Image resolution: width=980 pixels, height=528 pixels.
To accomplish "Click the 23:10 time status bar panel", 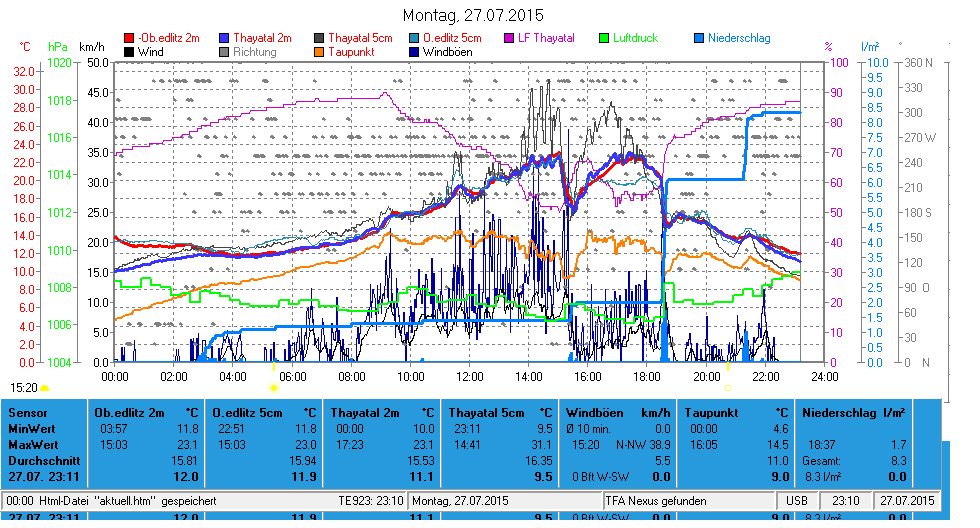I will point(846,501).
